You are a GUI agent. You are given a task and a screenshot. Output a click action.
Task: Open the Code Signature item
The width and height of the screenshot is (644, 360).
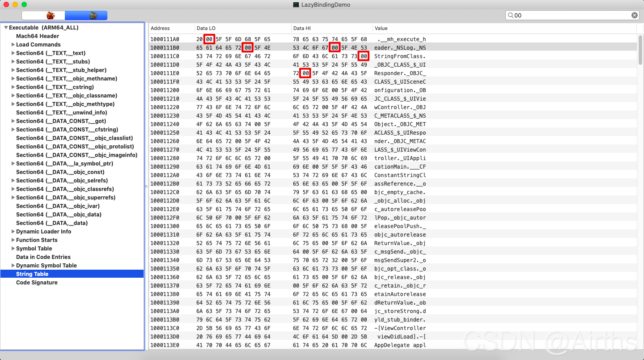click(37, 283)
